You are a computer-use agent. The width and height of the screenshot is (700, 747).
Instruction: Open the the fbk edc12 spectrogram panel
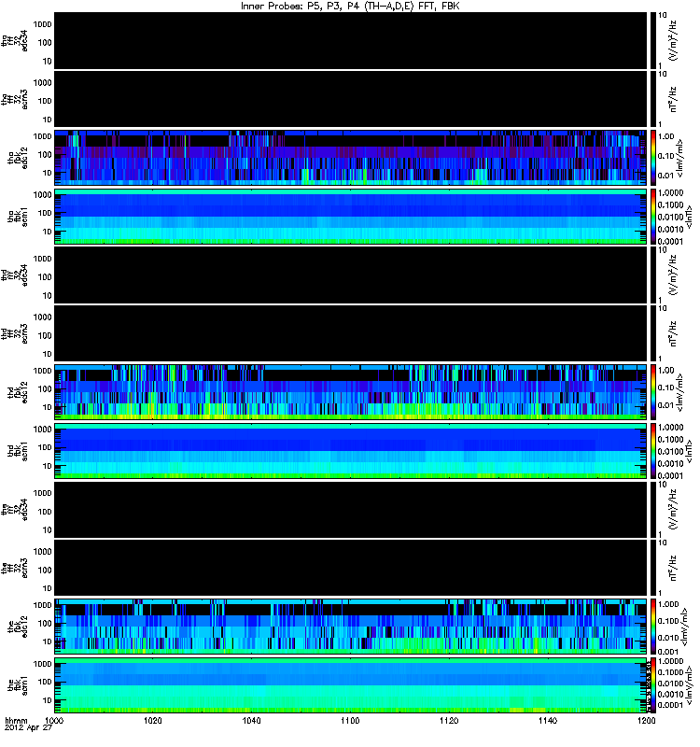coord(351,627)
